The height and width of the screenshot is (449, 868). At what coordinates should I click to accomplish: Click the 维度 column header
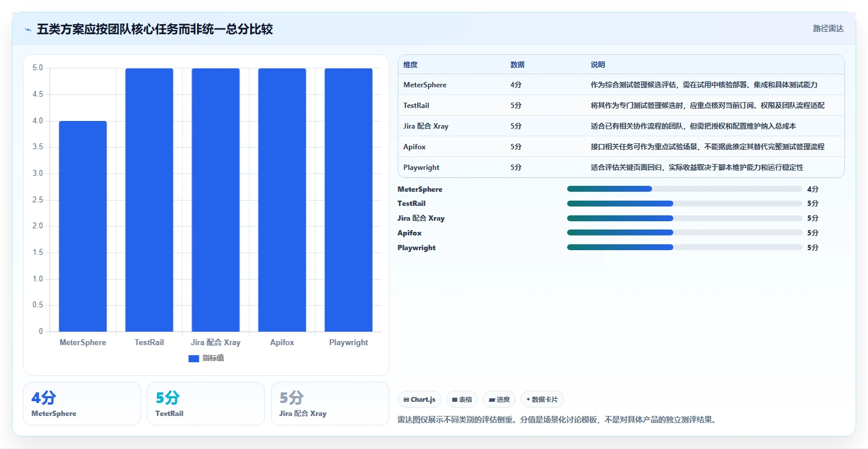click(x=410, y=65)
